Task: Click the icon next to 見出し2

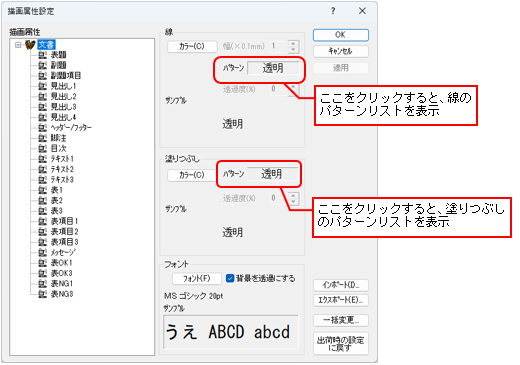Action: click(42, 97)
